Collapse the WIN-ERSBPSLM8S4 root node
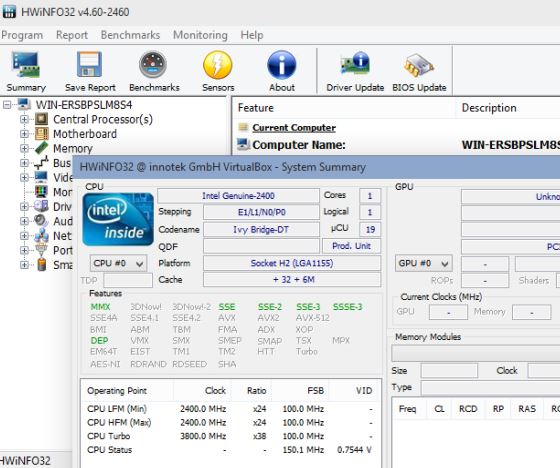Image resolution: width=560 pixels, height=468 pixels. 7,105
